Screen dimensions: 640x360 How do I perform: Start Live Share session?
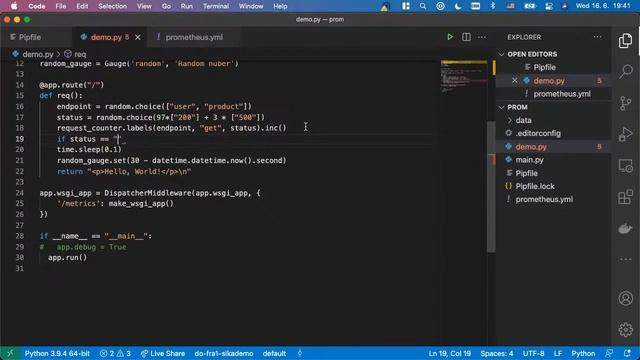point(162,353)
